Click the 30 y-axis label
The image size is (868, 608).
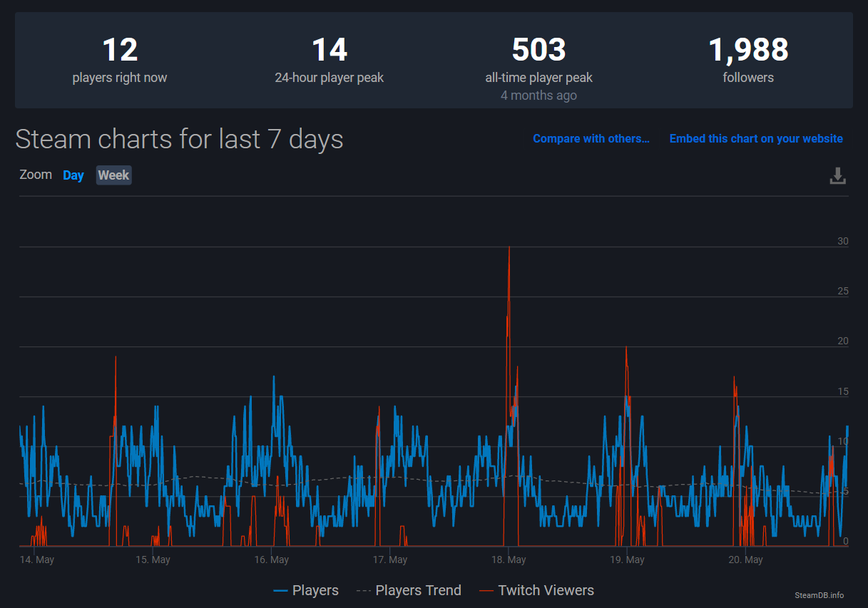pyautogui.click(x=843, y=242)
